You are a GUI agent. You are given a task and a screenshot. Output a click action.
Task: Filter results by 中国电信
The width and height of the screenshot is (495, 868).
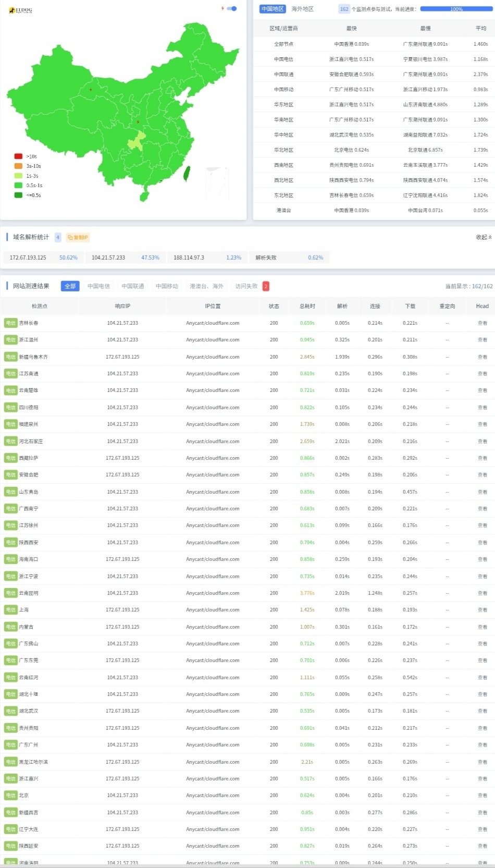[98, 286]
